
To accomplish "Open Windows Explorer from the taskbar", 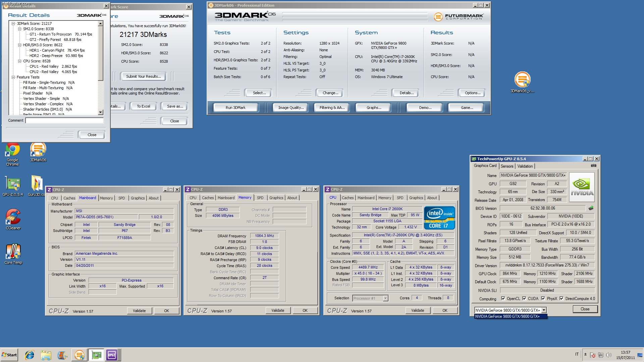I will pos(46,355).
